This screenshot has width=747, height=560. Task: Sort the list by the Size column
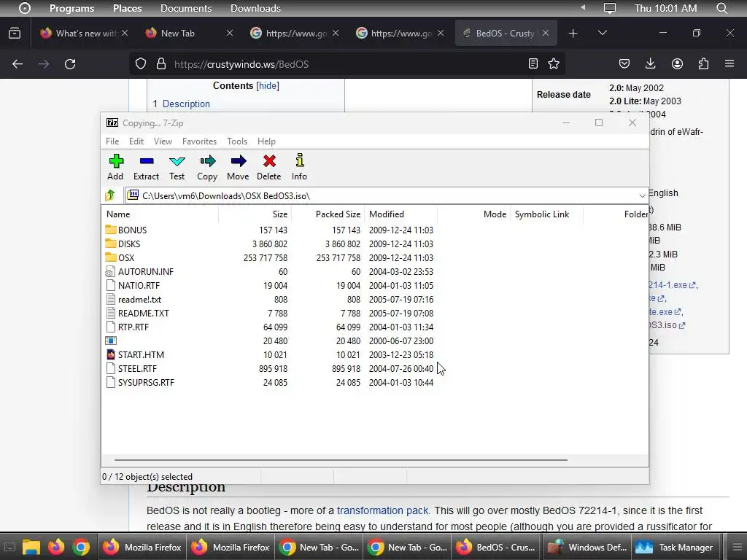point(255,214)
